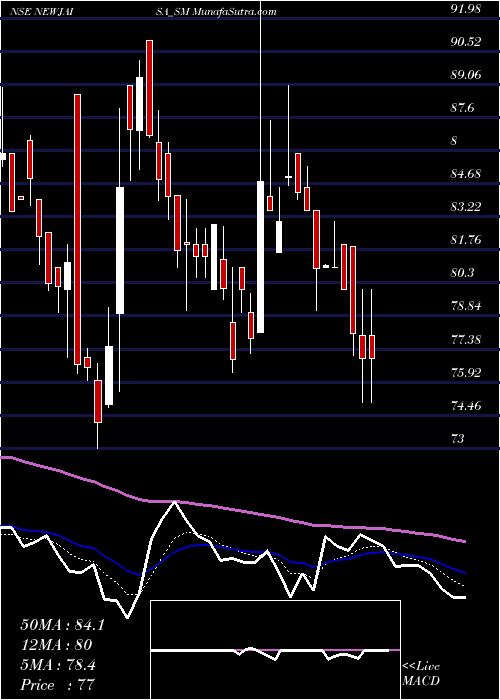The image size is (500, 700).
Task: Click the 84.68 price axis label
Action: tap(466, 174)
